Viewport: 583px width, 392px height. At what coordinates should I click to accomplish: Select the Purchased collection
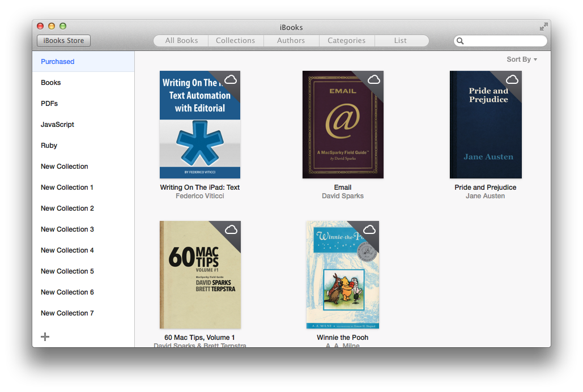[83, 61]
